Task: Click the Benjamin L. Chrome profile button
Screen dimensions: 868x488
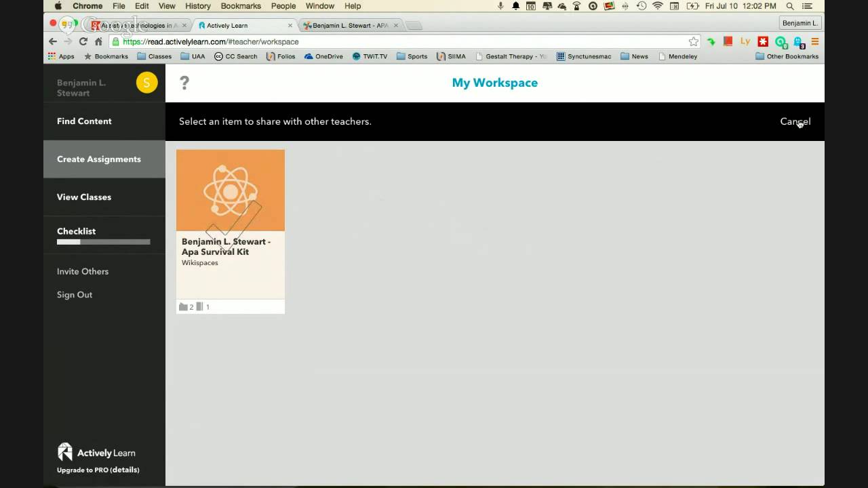Action: (800, 23)
